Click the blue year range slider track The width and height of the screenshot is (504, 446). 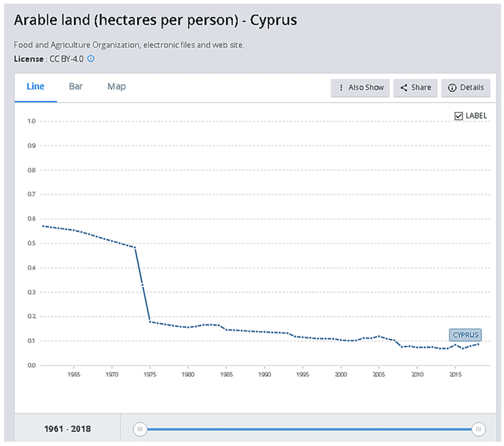(x=308, y=429)
